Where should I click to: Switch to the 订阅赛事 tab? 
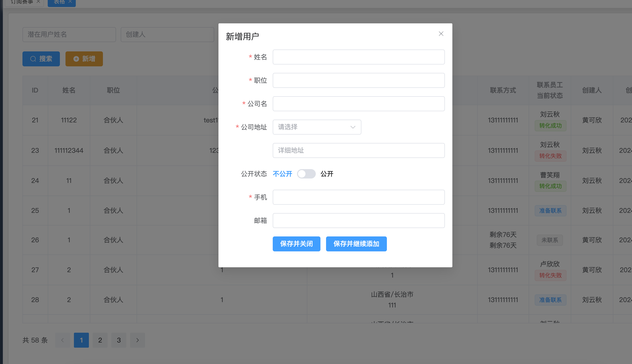(22, 2)
